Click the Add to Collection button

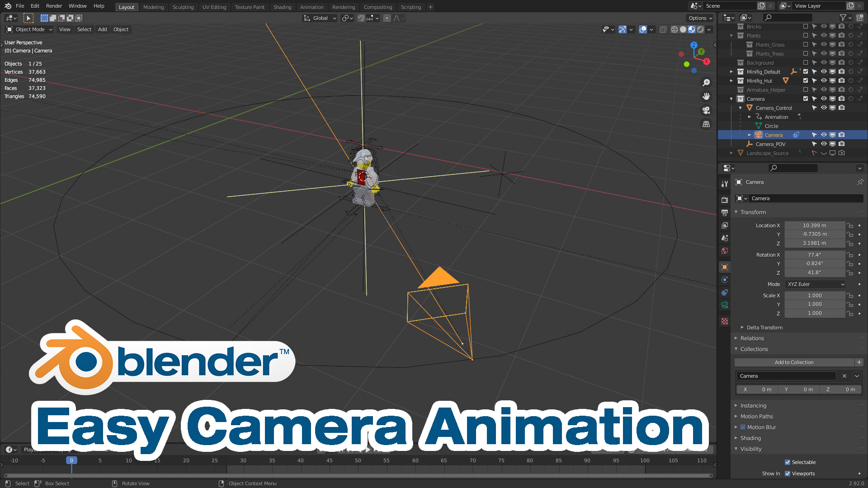[x=794, y=362]
